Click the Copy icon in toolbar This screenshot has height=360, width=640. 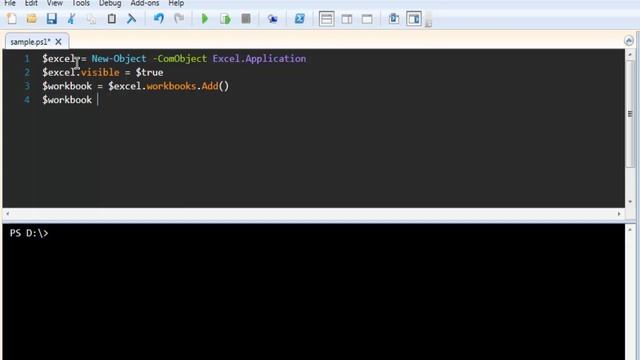(x=91, y=18)
